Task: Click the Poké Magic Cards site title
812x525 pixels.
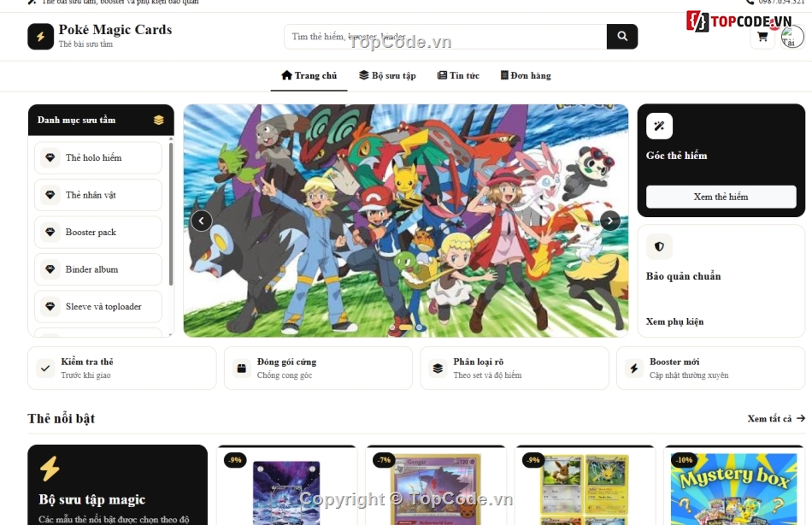Action: tap(115, 30)
